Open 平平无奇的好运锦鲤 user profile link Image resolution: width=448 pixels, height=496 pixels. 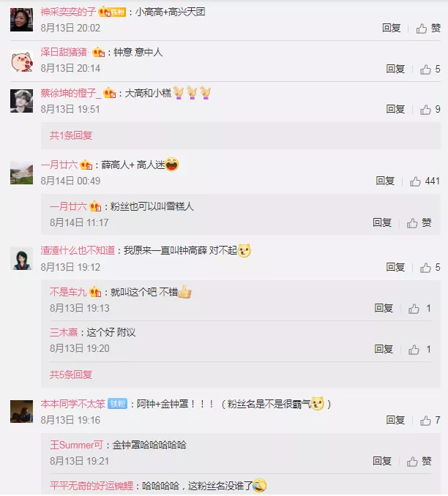[92, 486]
